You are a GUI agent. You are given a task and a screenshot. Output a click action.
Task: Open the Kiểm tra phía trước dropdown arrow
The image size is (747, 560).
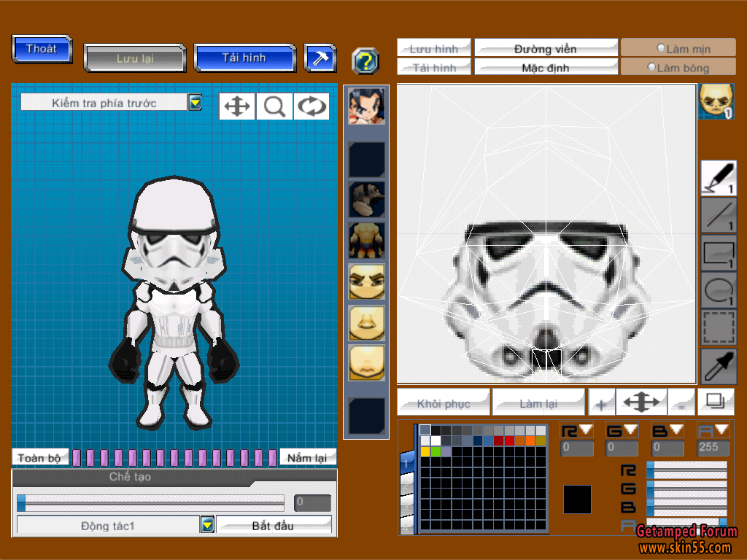pyautogui.click(x=195, y=102)
